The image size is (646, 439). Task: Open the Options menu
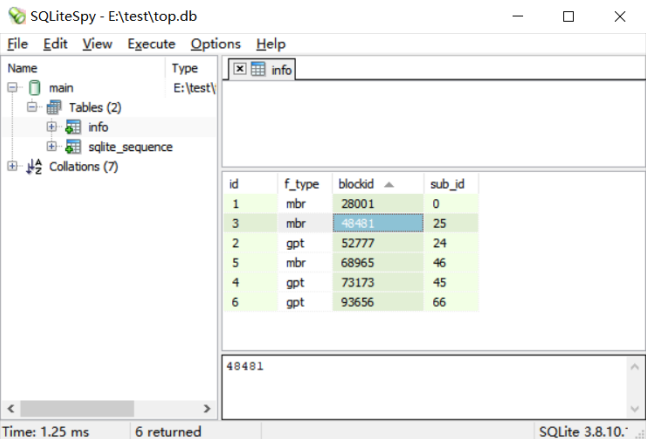point(215,44)
